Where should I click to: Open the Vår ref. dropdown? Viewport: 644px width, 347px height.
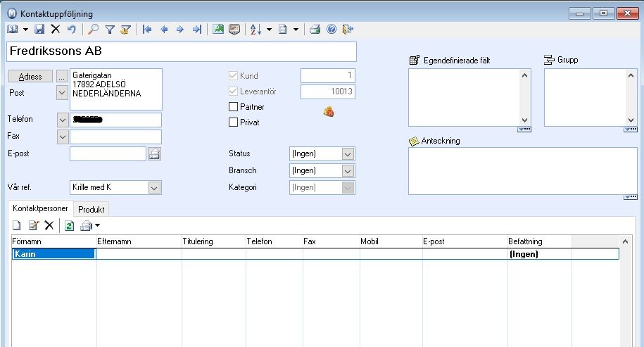point(154,187)
